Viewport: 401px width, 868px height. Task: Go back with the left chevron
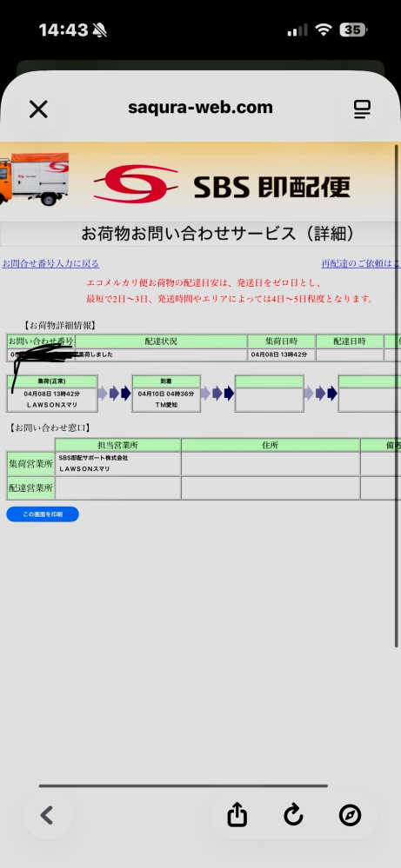point(47,815)
